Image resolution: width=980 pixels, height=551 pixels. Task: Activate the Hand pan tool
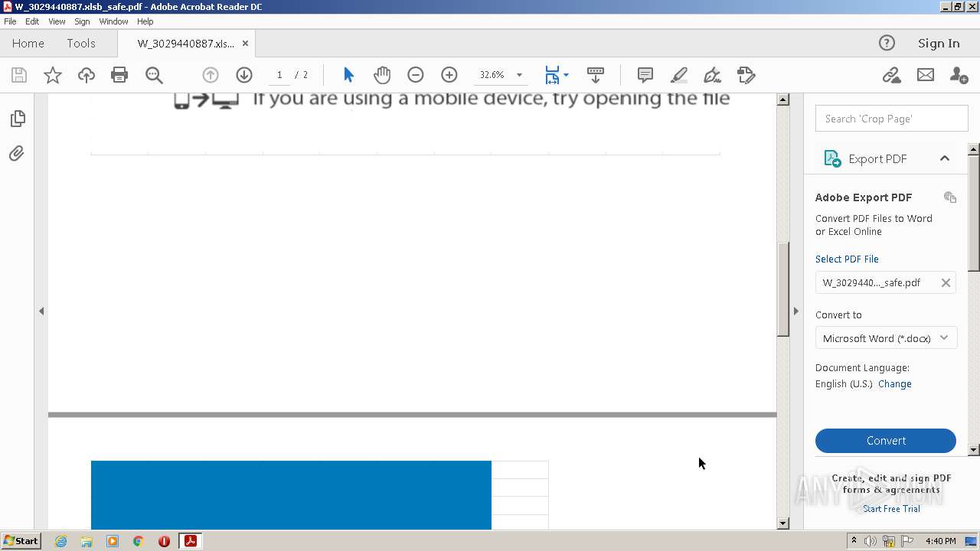pos(382,75)
